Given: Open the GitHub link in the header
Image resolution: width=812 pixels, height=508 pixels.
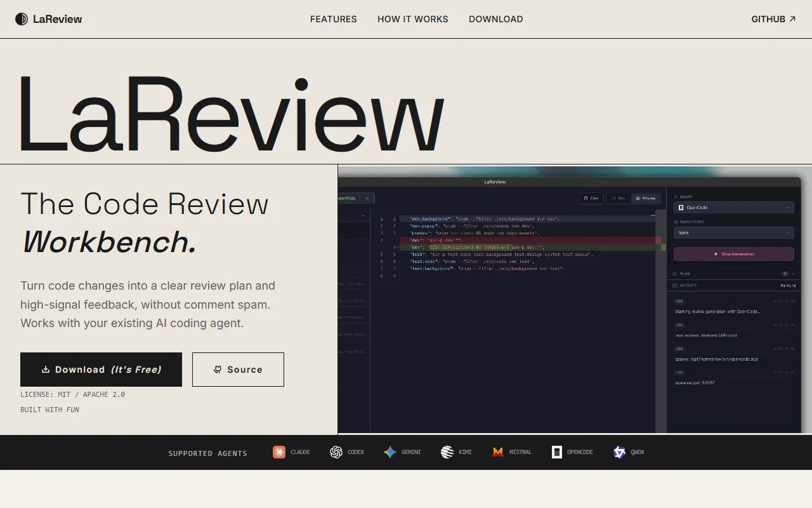Looking at the screenshot, I should click(773, 19).
